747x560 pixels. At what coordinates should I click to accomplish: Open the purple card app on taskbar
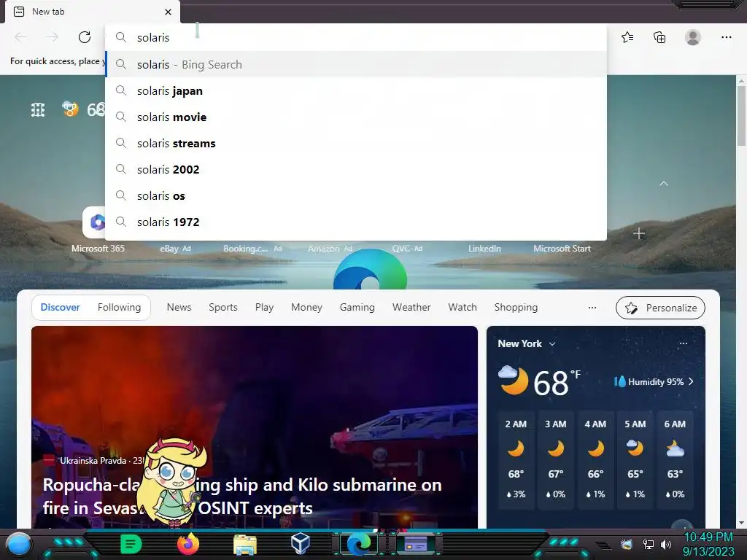pyautogui.click(x=415, y=544)
